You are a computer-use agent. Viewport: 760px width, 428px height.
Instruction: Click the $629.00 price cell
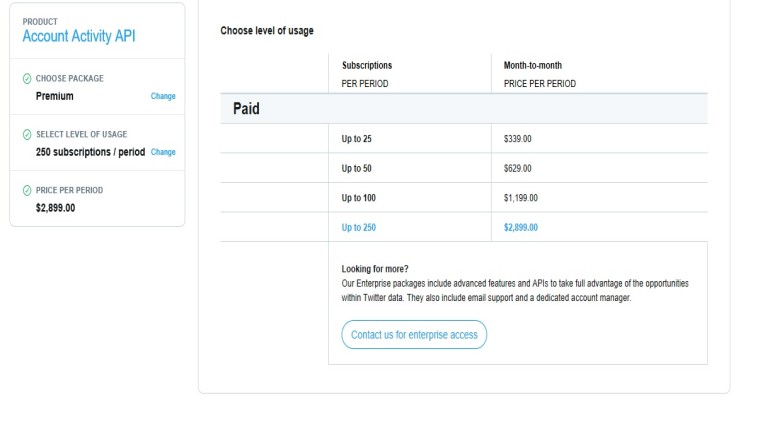[517, 168]
